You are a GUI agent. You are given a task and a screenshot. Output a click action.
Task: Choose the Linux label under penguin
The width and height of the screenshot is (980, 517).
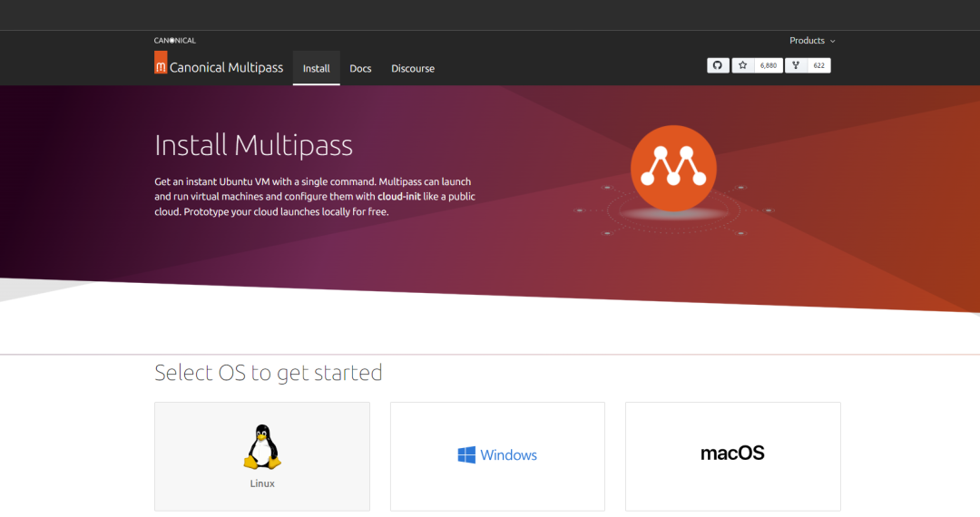click(262, 483)
